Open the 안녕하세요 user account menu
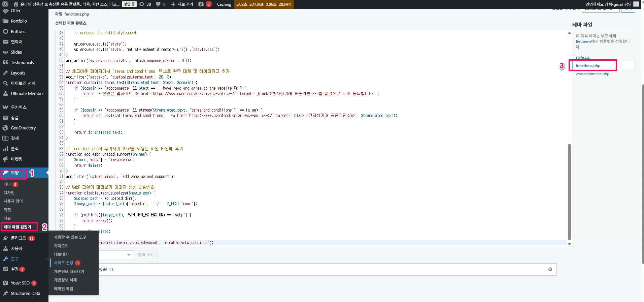Screen dimensions: 644x302 612,4
